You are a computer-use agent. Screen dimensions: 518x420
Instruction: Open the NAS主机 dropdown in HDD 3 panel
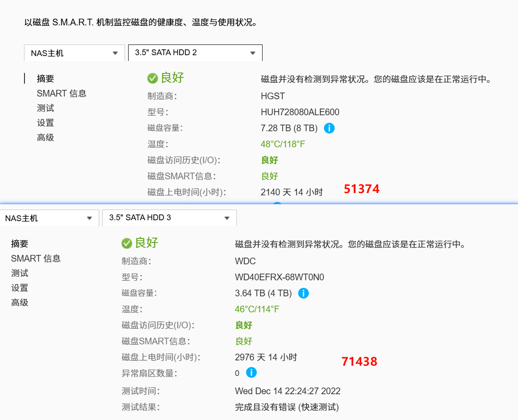[49, 218]
